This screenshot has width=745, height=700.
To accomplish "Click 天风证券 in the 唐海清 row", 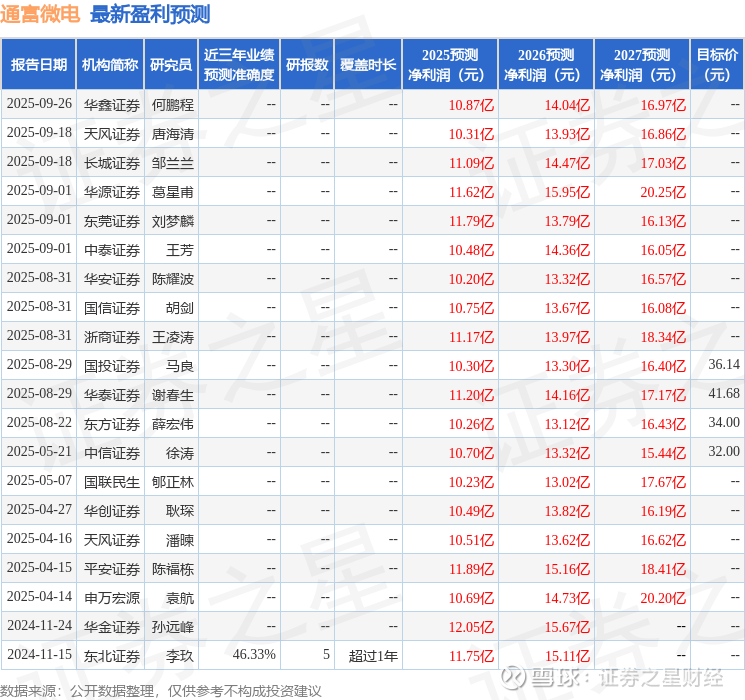I will pyautogui.click(x=112, y=134).
